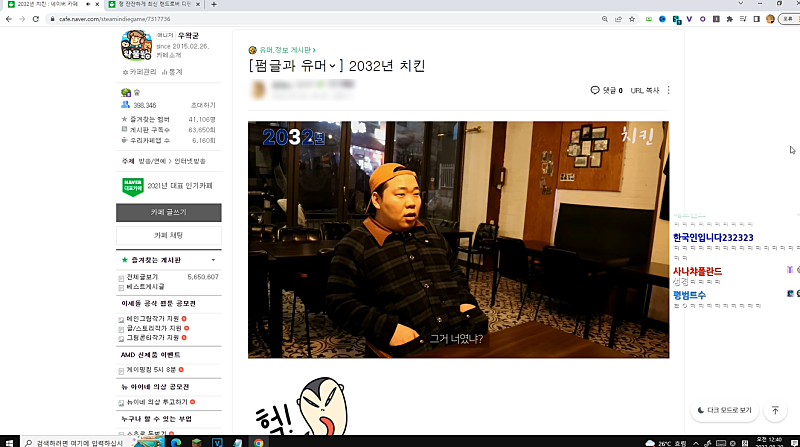Click chat username 평범드수
The width and height of the screenshot is (800, 447).
tap(689, 295)
